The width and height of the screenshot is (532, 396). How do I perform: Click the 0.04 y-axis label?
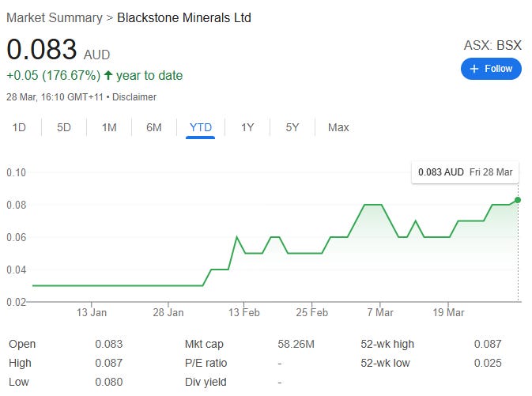pos(16,270)
